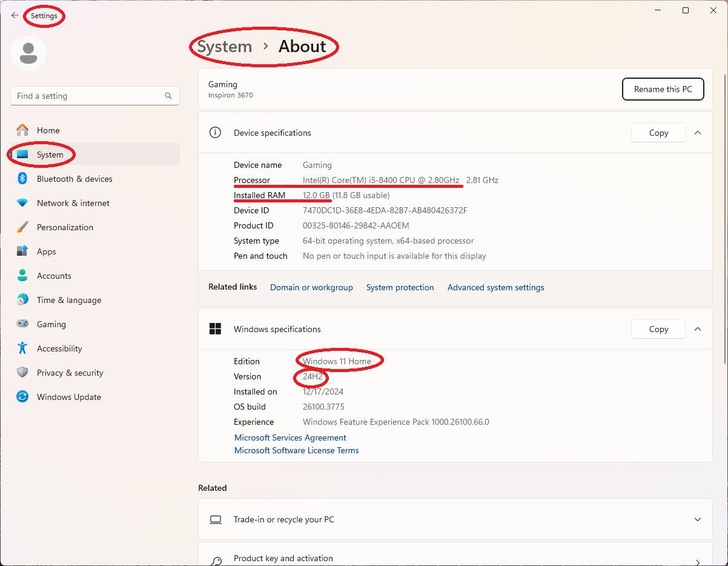Click the Bluetooth & devices icon in sidebar
The width and height of the screenshot is (728, 566).
point(22,179)
